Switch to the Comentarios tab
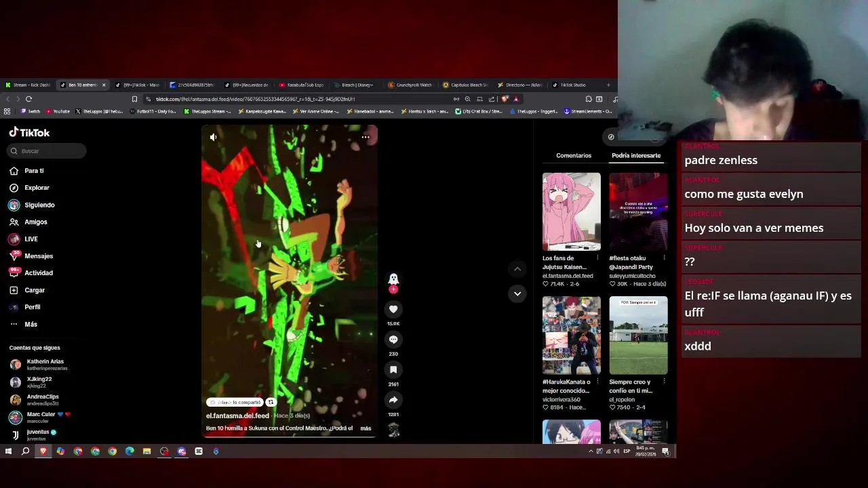868x488 pixels. (574, 155)
